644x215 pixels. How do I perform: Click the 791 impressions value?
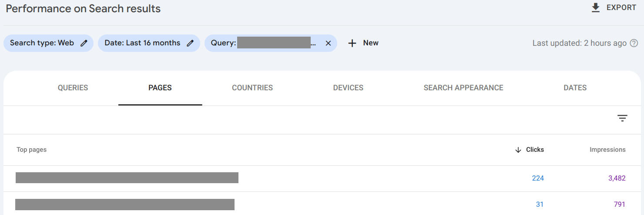620,204
